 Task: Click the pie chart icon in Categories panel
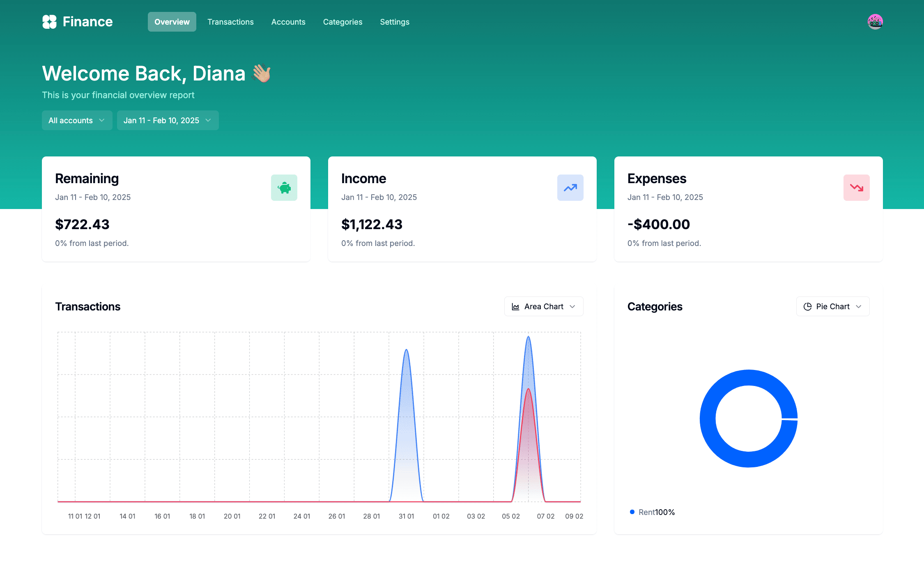[807, 306]
